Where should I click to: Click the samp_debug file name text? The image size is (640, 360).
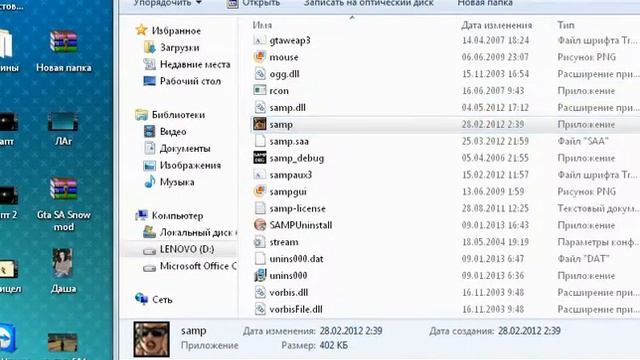coord(297,158)
